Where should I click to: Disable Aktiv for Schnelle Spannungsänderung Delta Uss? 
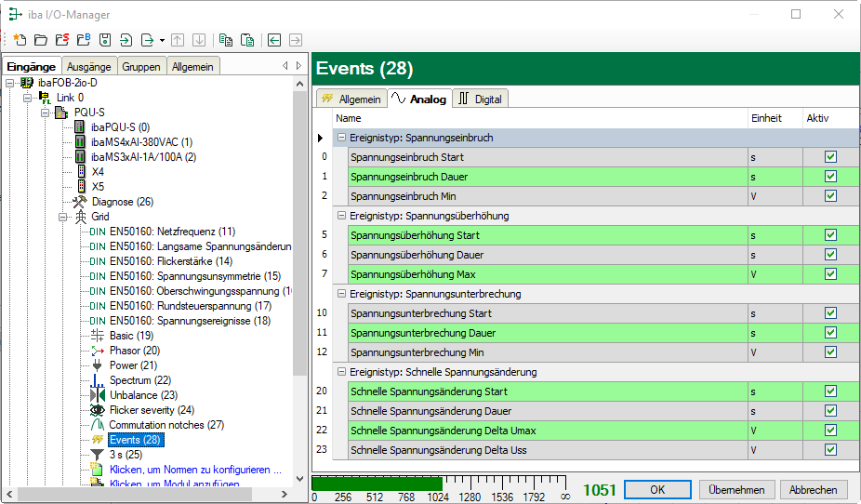coord(830,450)
